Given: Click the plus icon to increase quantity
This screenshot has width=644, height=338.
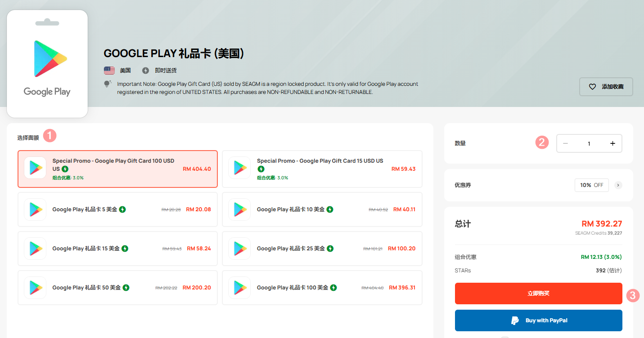Looking at the screenshot, I should coord(612,143).
